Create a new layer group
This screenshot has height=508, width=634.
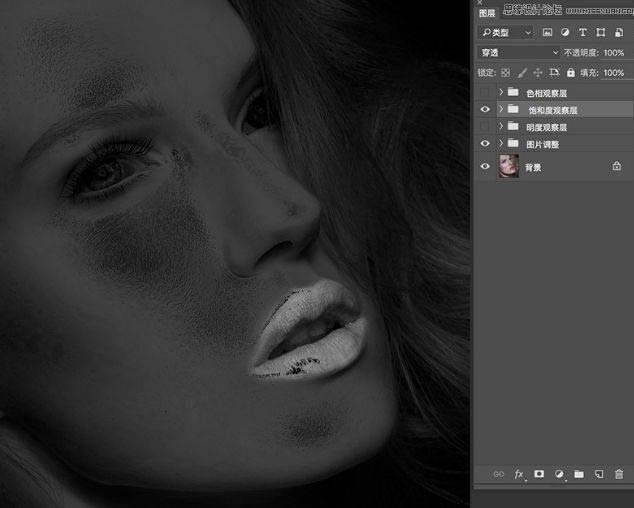coord(579,474)
